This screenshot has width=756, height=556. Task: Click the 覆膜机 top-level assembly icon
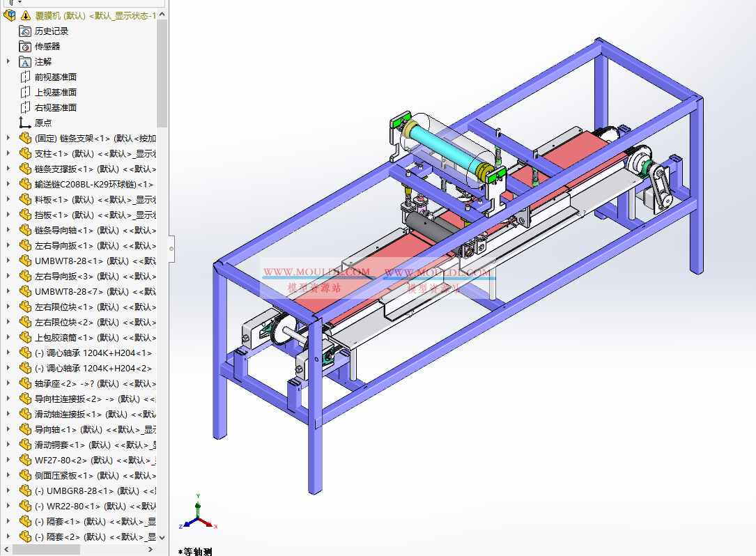click(10, 15)
